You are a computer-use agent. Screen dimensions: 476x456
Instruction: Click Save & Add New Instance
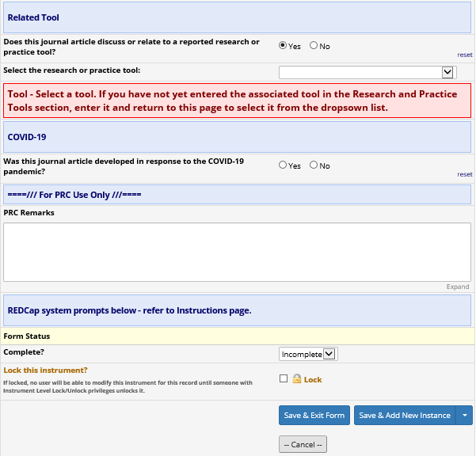[x=405, y=416]
